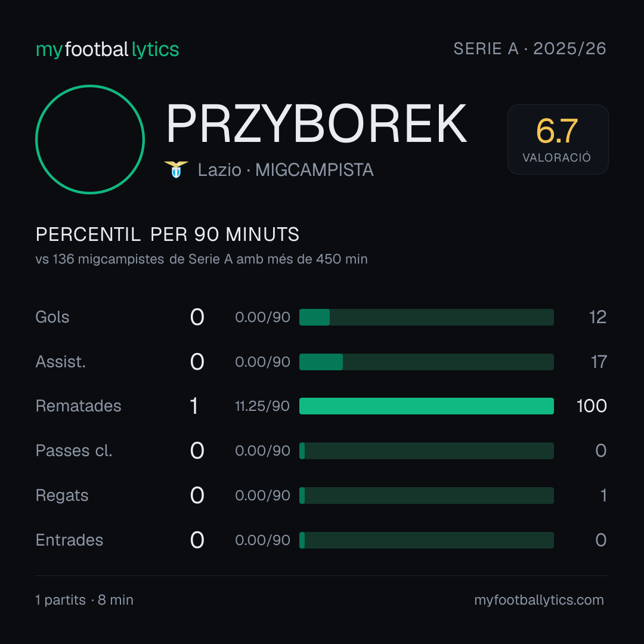Select the Gols stat label
Viewport: 644px width, 644px height.
tap(52, 317)
